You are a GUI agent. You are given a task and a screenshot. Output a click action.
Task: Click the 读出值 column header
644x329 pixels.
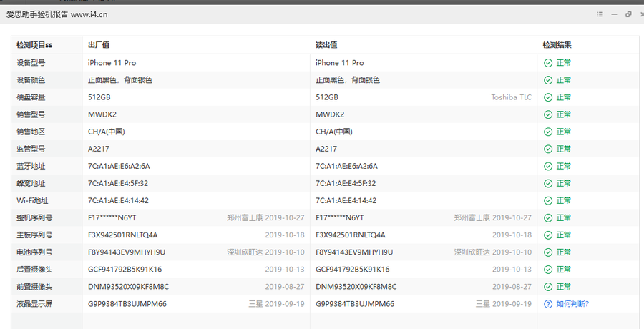click(x=326, y=45)
